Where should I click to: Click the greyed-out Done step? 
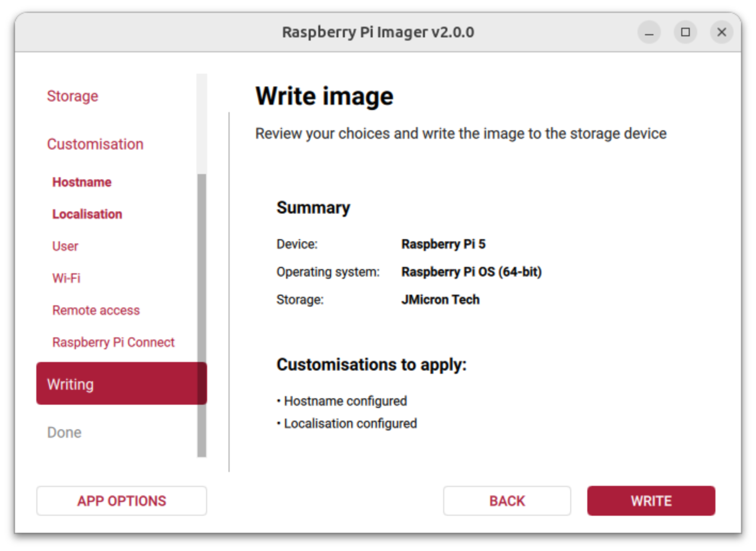coord(64,432)
